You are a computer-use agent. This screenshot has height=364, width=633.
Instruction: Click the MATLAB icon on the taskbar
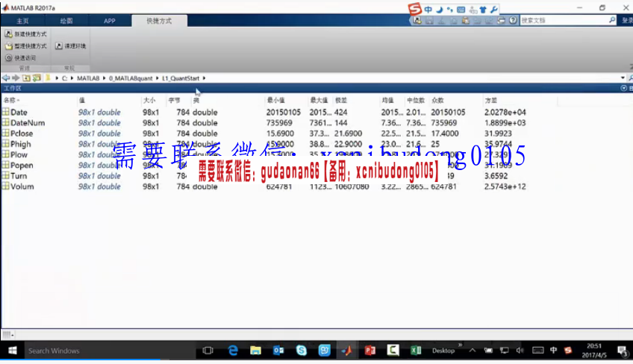[347, 351]
